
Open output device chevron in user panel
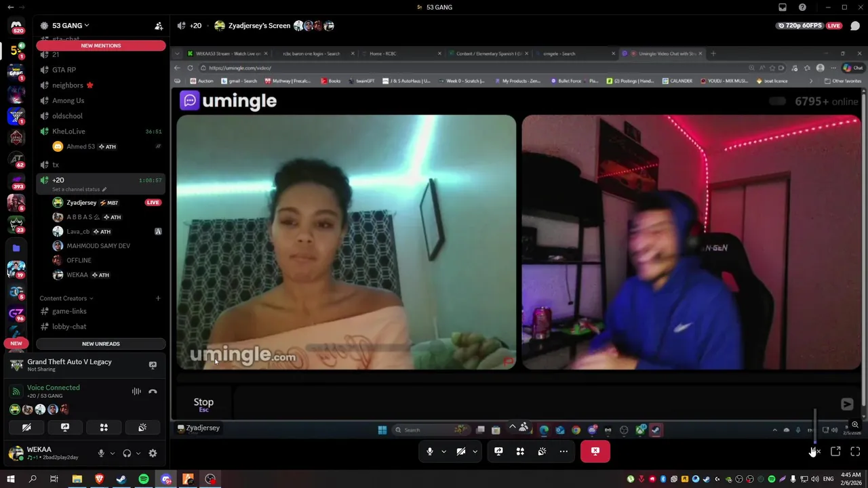tap(138, 453)
